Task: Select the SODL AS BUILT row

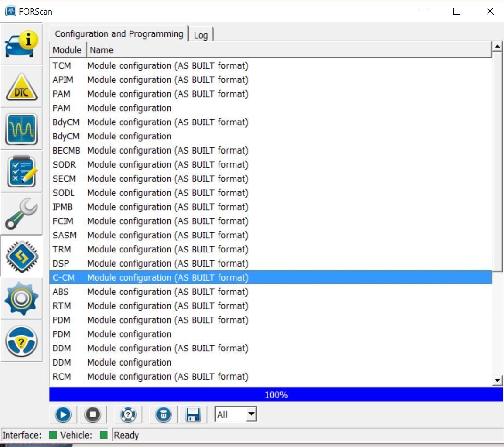Action: [x=271, y=193]
